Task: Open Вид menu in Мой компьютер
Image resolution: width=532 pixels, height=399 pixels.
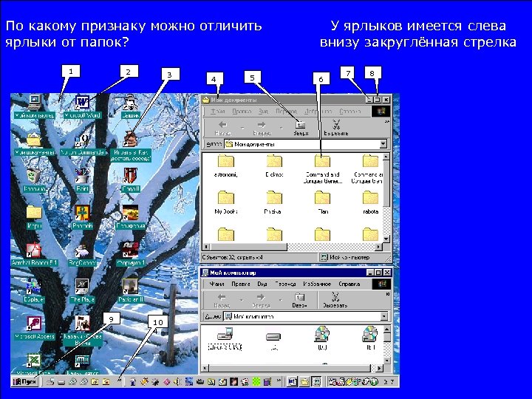Action: 262,284
